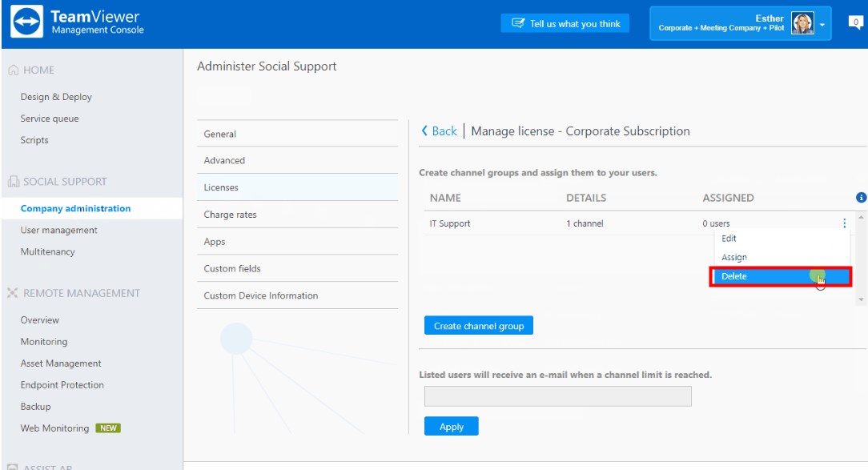Open three-dot menu for IT Support
Viewport: 868px width, 470px height.
844,223
